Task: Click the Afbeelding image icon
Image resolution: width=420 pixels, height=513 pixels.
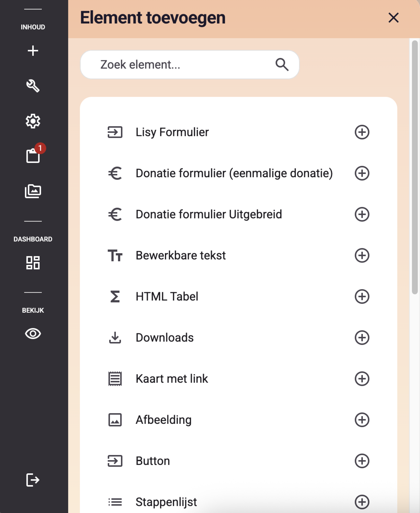Action: (115, 420)
